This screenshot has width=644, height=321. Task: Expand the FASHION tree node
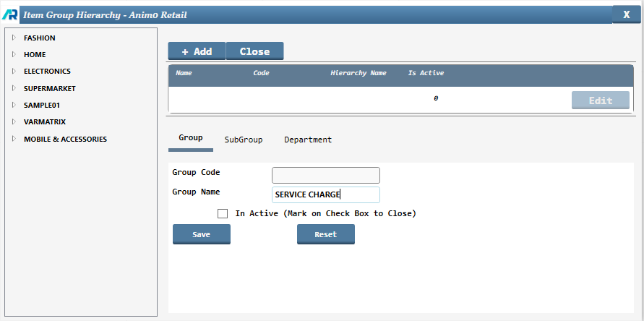(x=14, y=38)
